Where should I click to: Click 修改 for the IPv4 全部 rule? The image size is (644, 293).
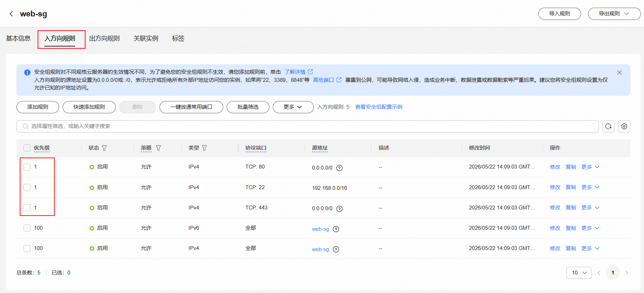(x=555, y=248)
